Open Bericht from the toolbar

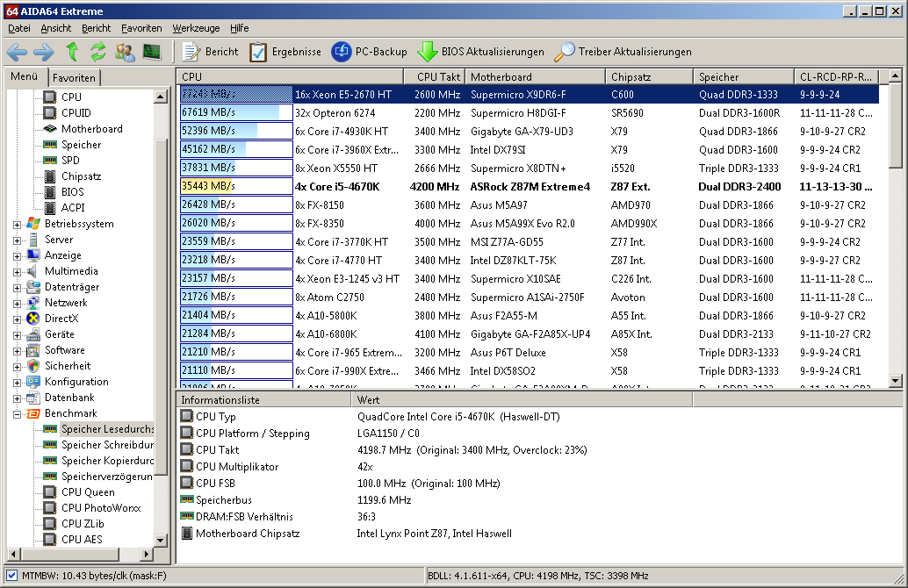coord(210,52)
